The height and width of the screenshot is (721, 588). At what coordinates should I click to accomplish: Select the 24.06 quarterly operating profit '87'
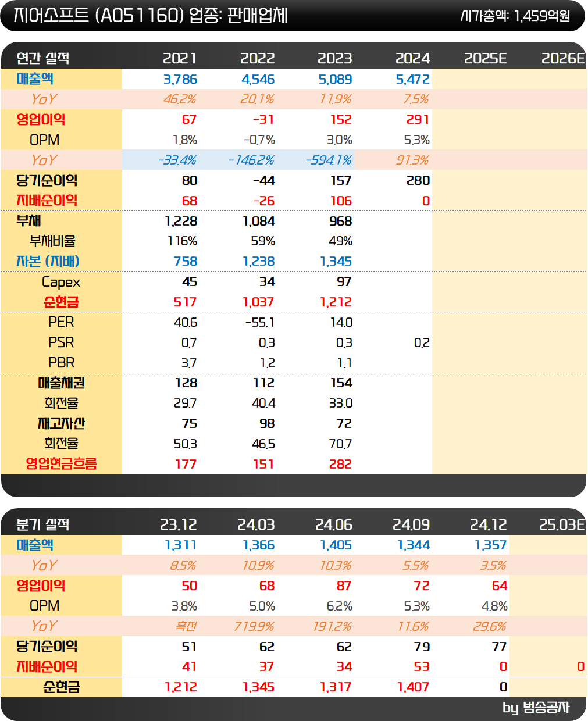pos(344,586)
